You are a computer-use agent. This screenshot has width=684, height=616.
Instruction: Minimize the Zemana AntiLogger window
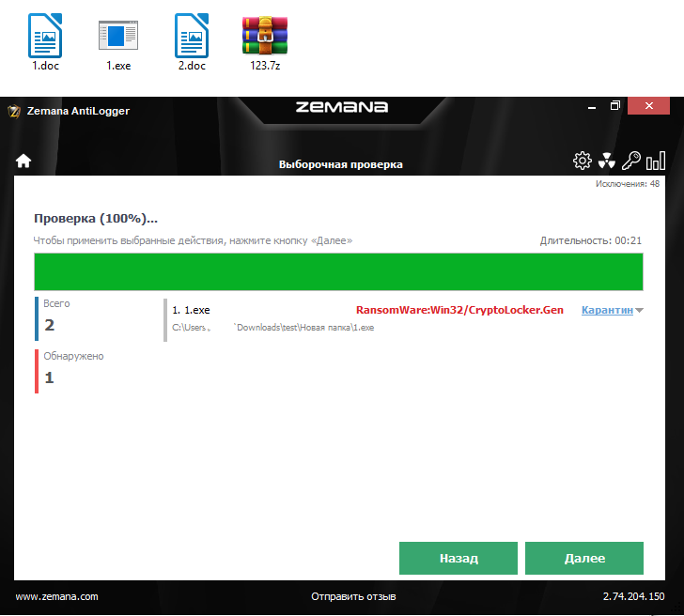592,106
